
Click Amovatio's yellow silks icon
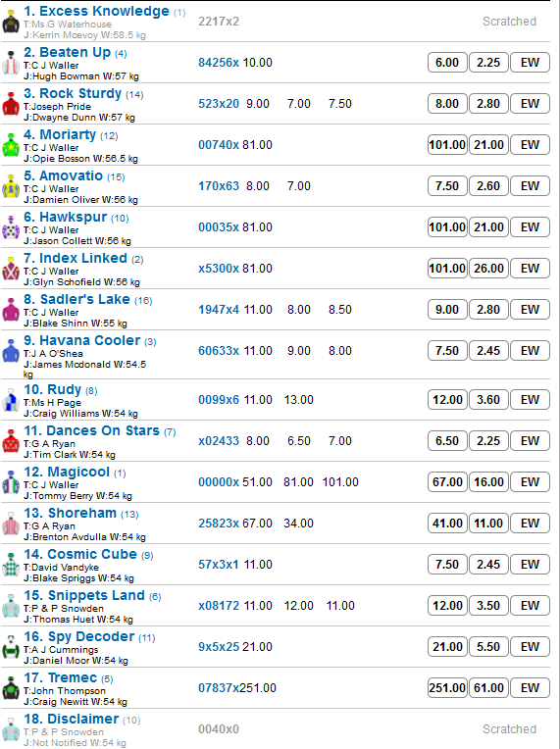tap(11, 186)
